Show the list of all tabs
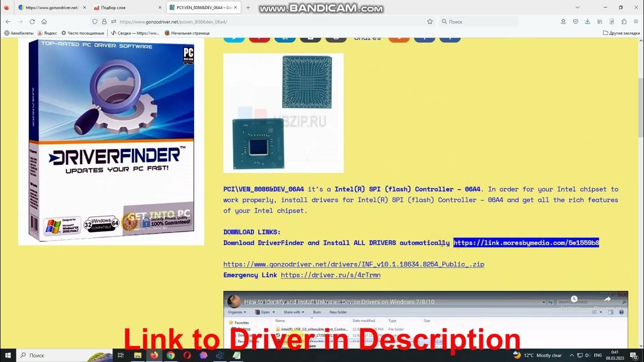The image size is (644, 362). pyautogui.click(x=578, y=8)
